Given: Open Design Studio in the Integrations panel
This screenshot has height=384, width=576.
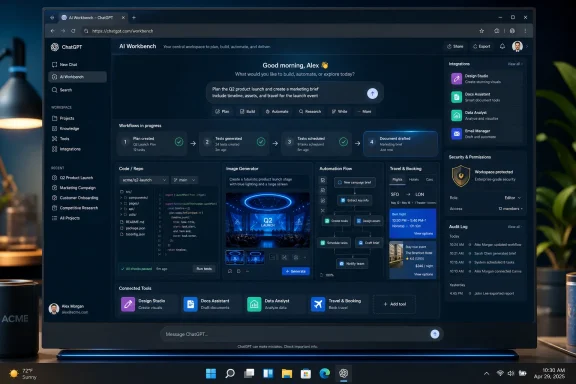Looking at the screenshot, I should click(x=485, y=78).
